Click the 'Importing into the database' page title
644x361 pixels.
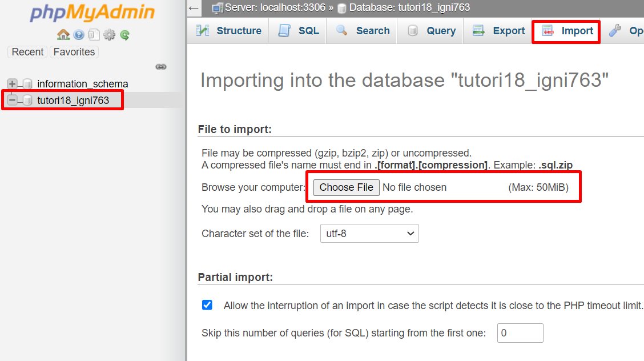[405, 80]
